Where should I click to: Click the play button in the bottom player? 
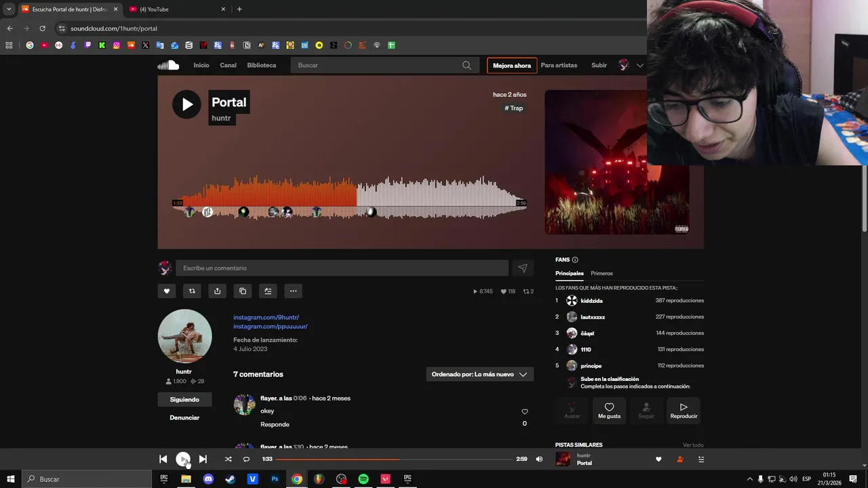[x=183, y=459]
